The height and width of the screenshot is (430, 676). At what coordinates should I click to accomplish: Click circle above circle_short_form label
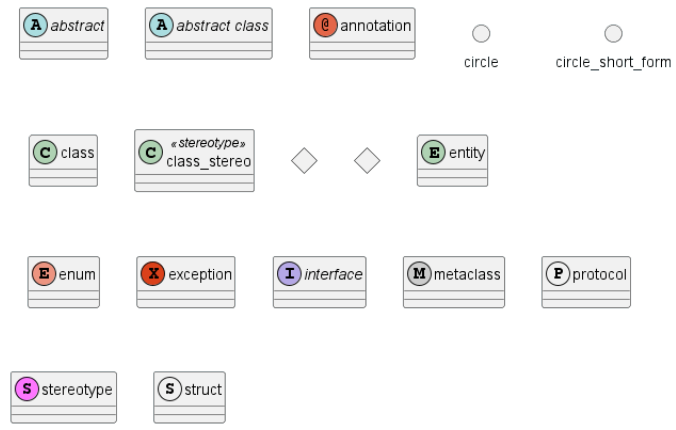click(x=613, y=34)
